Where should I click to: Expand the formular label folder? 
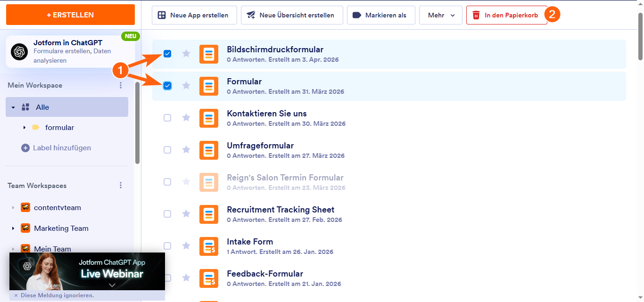[25, 128]
